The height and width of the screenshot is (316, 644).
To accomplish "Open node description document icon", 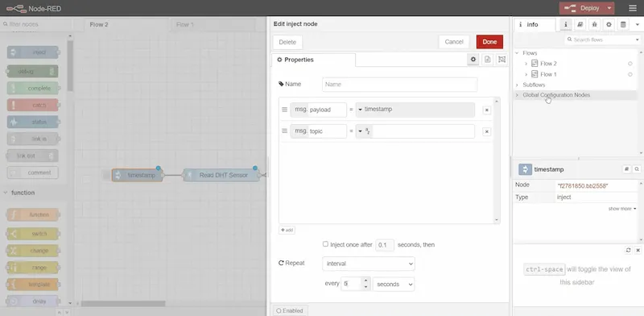I will (488, 60).
